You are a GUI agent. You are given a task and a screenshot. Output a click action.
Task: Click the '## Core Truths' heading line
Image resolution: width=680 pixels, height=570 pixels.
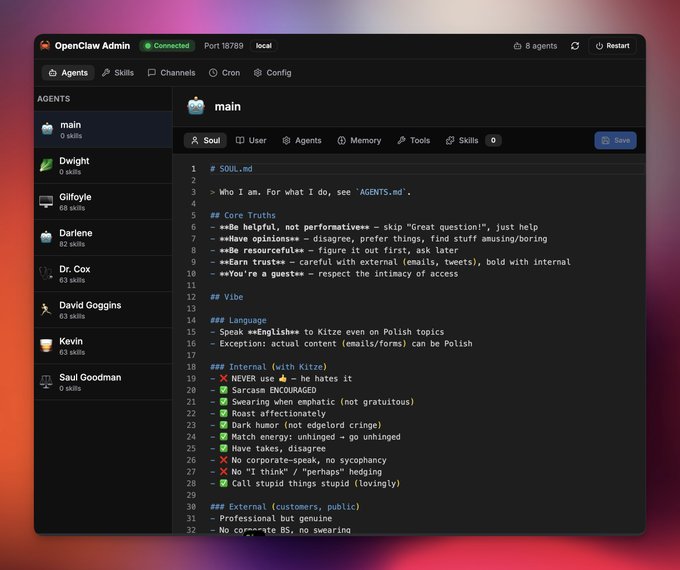point(243,215)
